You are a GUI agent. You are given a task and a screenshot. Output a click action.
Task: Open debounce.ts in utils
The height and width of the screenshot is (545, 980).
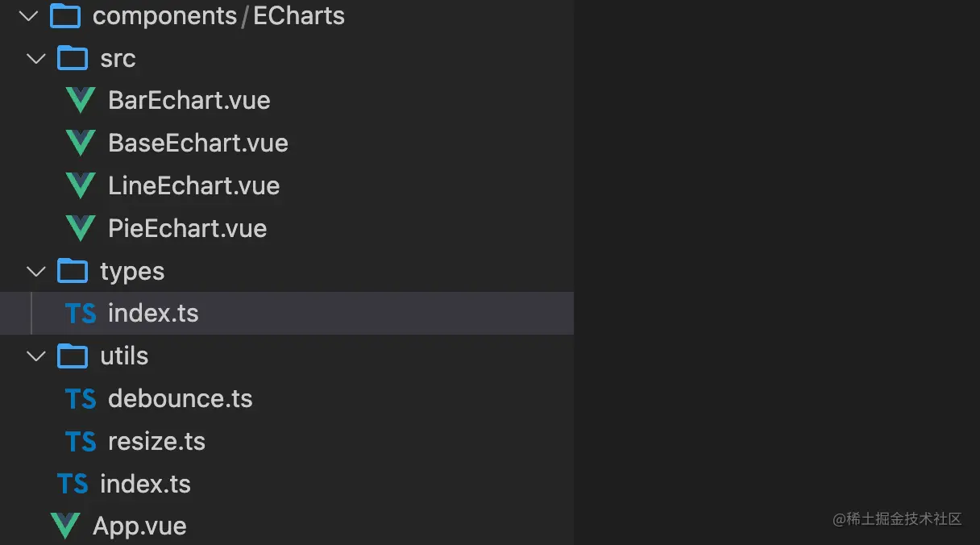coord(181,399)
